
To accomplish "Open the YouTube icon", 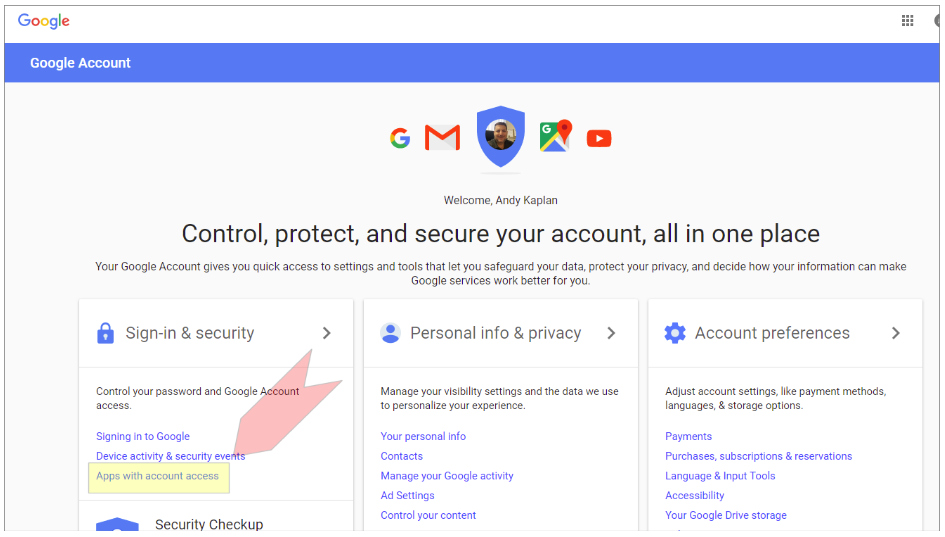I will [599, 138].
